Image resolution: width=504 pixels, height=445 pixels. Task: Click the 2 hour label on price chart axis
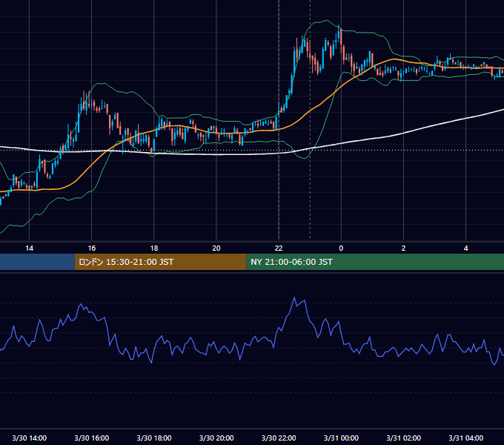point(403,248)
